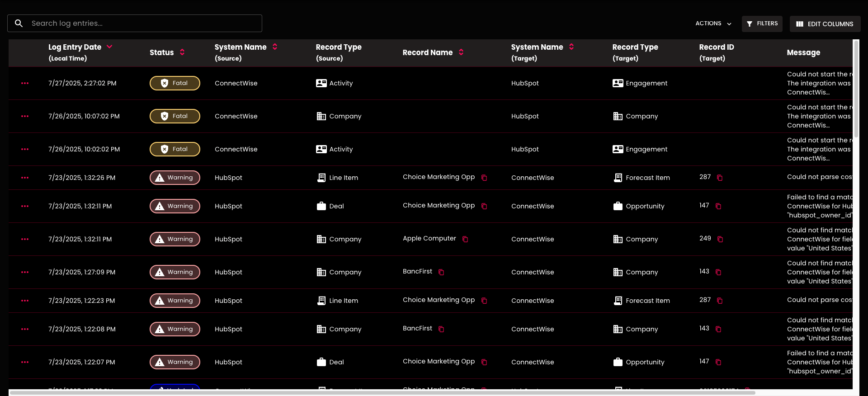Open the Filters panel

coord(762,24)
